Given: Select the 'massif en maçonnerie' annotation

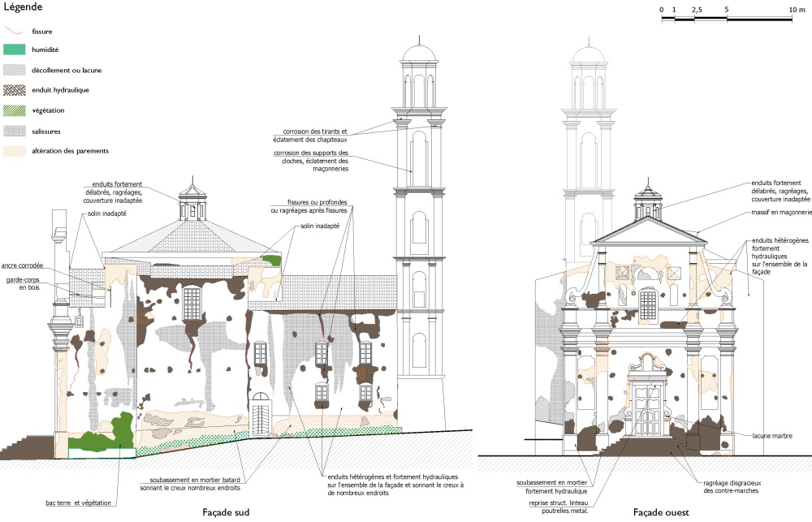Looking at the screenshot, I should [x=781, y=213].
